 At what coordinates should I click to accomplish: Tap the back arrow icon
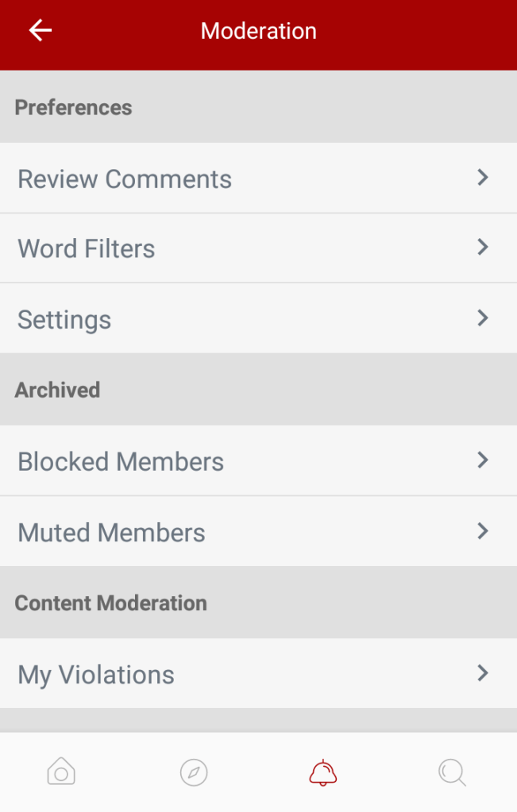(x=40, y=31)
